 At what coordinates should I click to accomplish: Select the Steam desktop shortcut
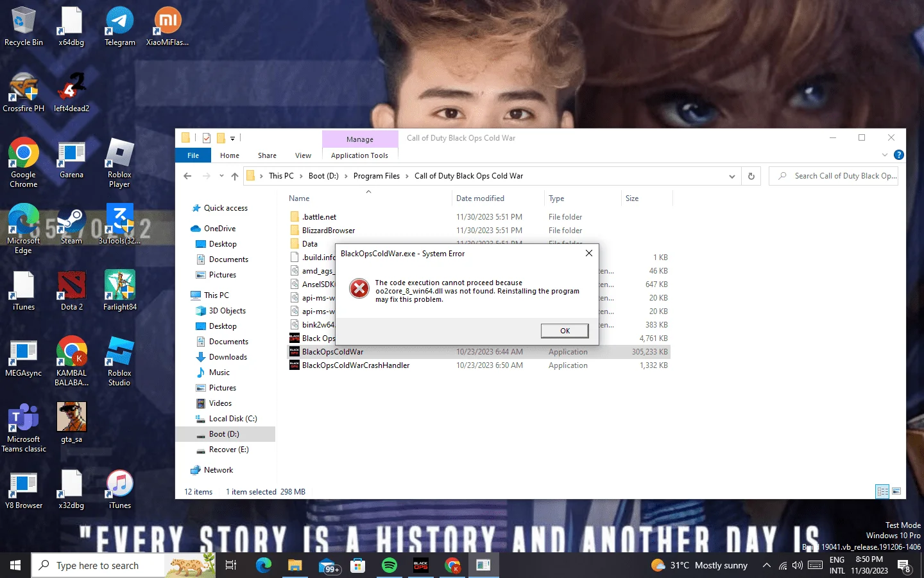coord(71,226)
